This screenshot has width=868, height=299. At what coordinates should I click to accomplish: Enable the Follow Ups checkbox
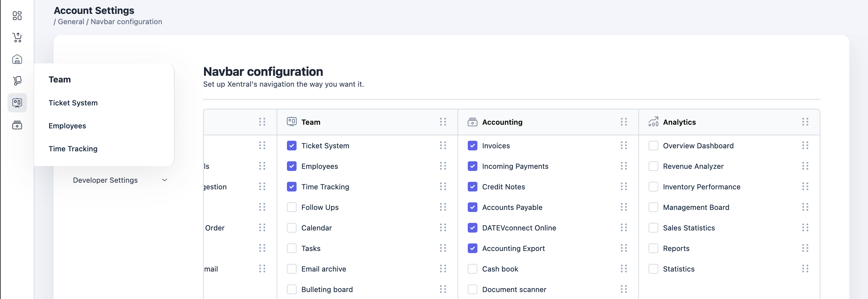[291, 207]
